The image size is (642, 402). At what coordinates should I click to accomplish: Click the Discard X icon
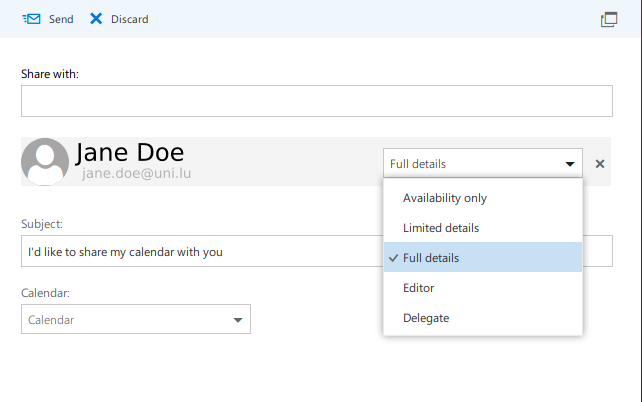(x=96, y=19)
